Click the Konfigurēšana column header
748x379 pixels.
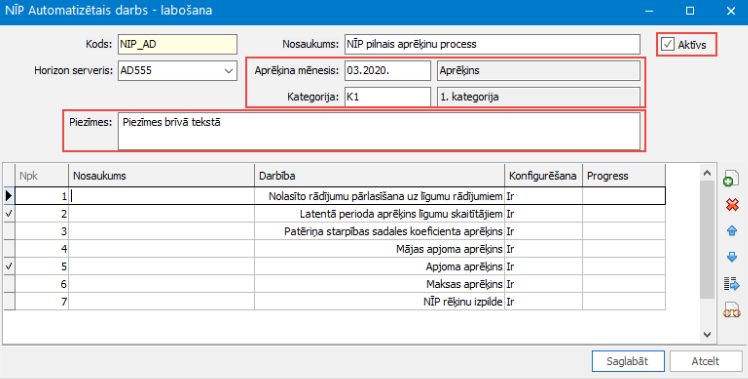click(x=543, y=176)
